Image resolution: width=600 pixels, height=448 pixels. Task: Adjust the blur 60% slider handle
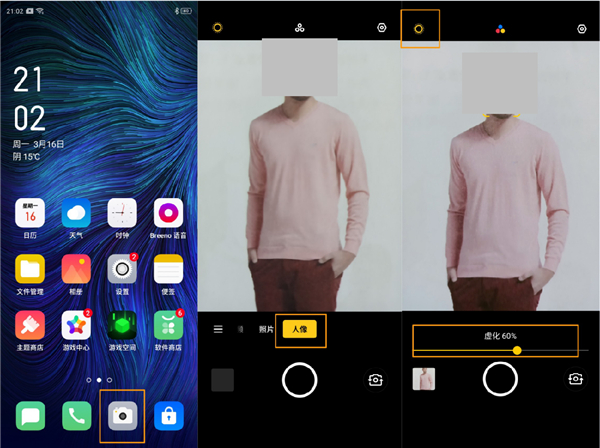(x=517, y=350)
